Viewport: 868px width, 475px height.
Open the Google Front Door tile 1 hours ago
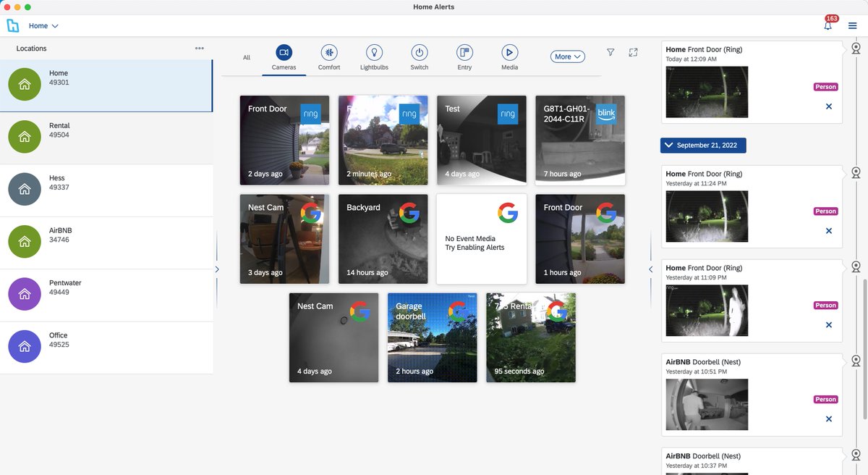[580, 239]
